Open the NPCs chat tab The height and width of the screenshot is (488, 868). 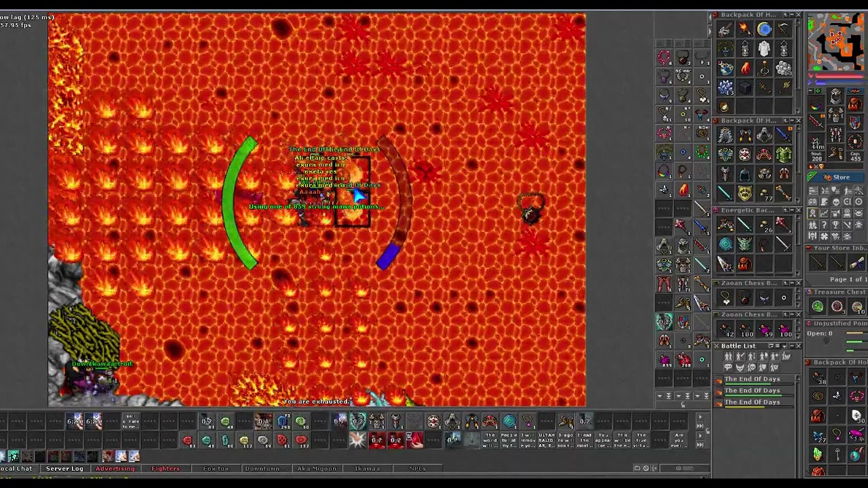(418, 468)
